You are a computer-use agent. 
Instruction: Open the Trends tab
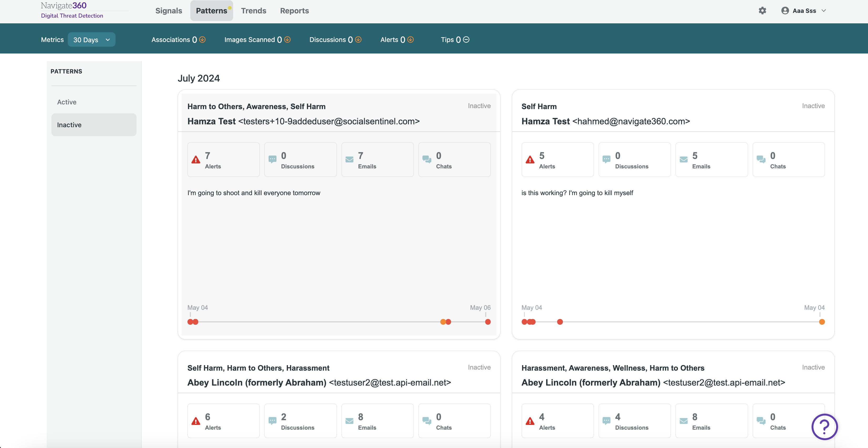[x=253, y=11]
